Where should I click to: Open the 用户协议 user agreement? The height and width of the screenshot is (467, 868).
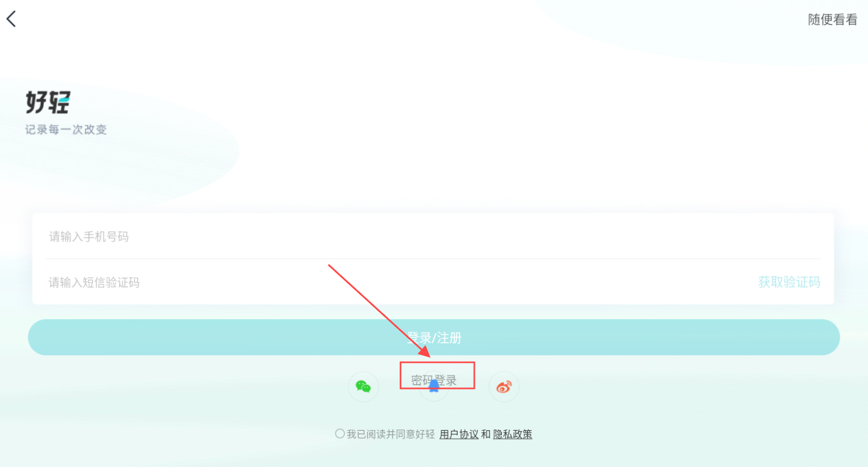(x=459, y=434)
